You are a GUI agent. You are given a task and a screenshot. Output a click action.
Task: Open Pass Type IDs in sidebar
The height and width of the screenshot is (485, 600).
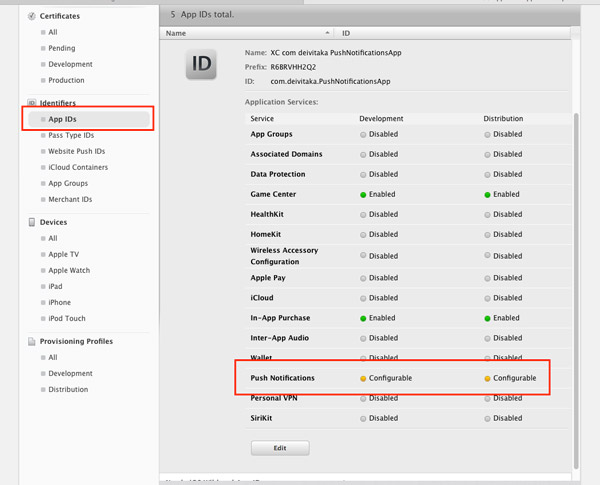(71, 135)
